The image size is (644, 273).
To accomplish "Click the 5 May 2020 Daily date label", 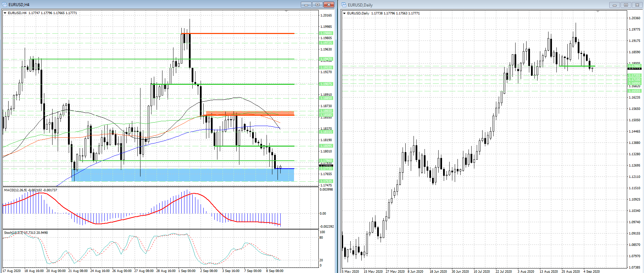I will 350,271.
